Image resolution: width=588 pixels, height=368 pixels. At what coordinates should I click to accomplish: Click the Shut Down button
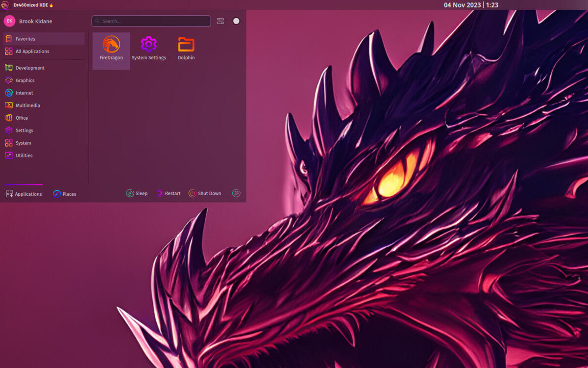(205, 193)
